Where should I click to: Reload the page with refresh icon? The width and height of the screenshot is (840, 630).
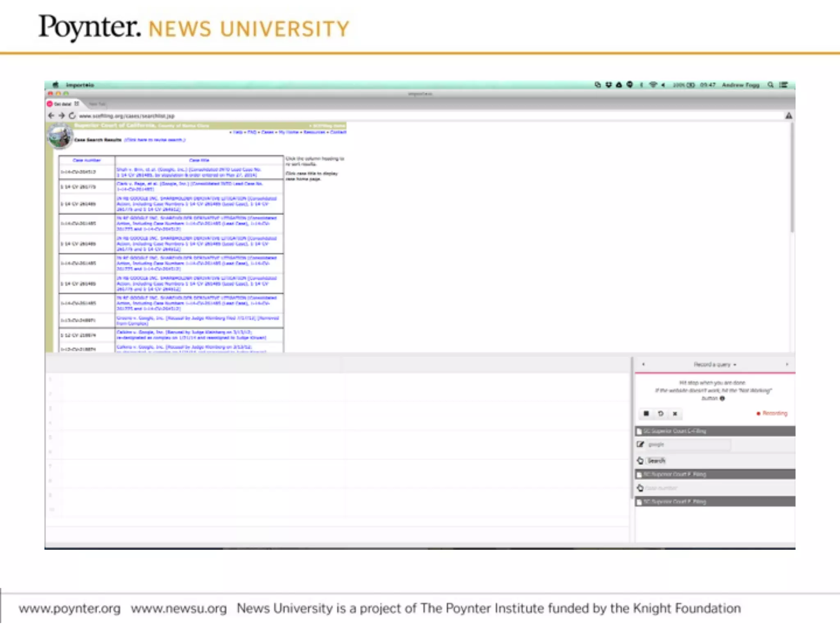click(72, 116)
